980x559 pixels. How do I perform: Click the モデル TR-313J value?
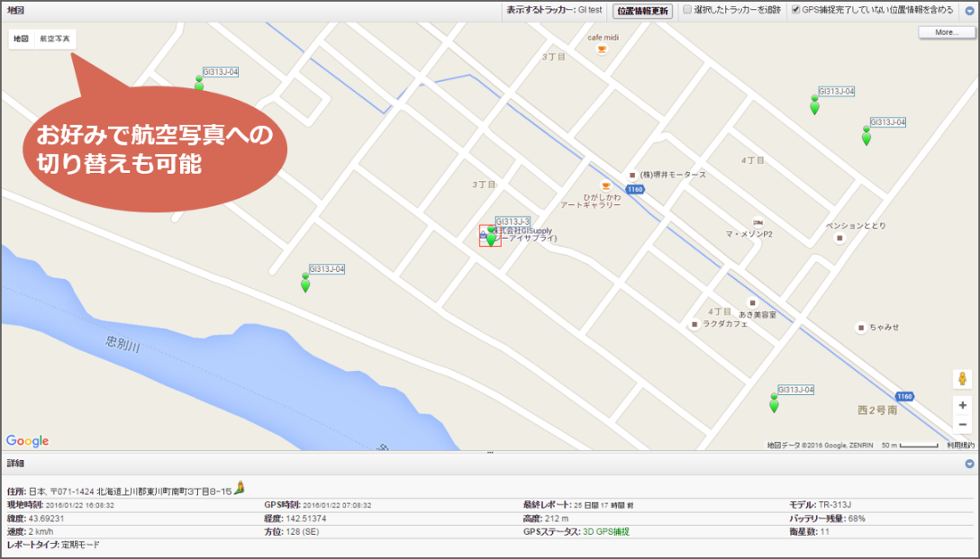(834, 505)
